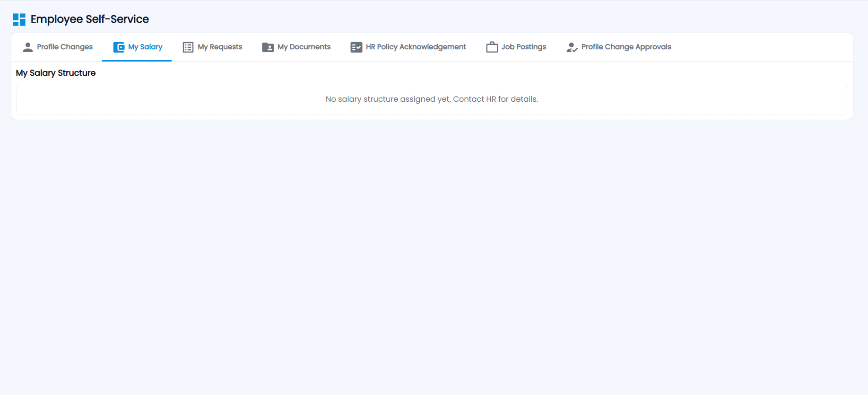Click the Profile Changes person icon
The height and width of the screenshot is (395, 868).
(28, 47)
